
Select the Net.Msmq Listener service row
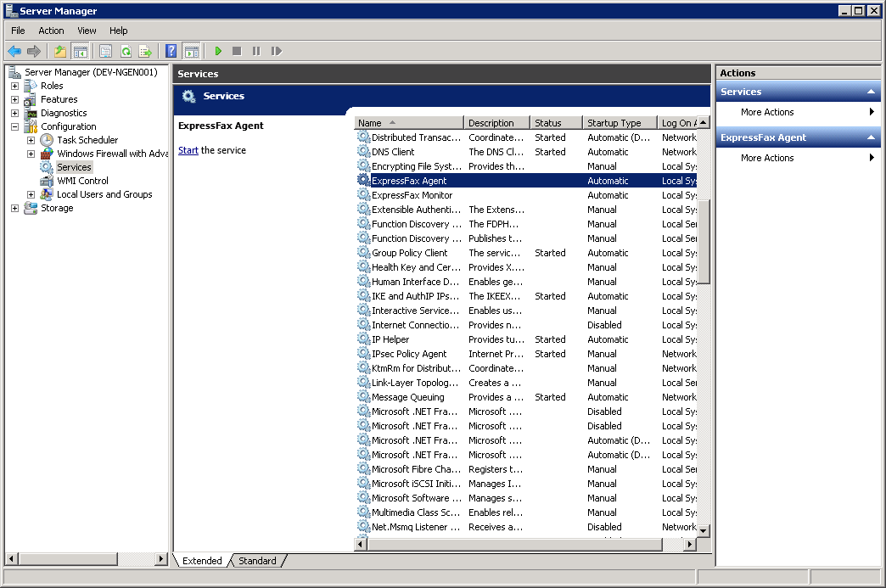pos(527,526)
